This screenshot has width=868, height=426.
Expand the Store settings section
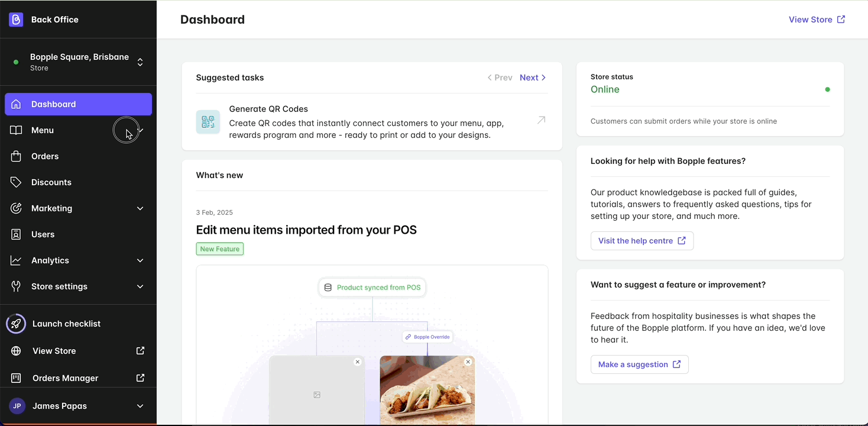coord(140,286)
